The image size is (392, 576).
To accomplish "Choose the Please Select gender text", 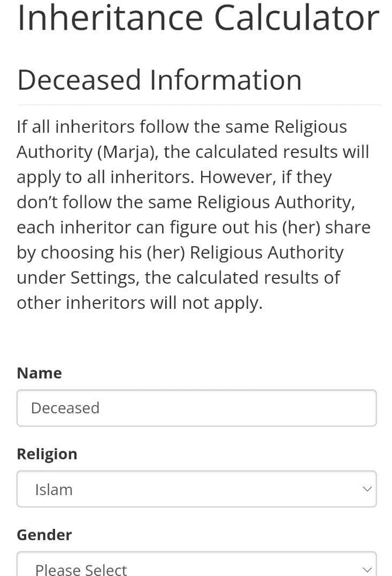I will click(81, 570).
